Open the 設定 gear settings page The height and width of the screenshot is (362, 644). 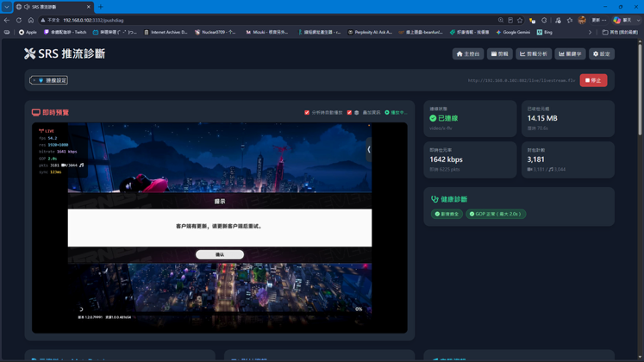tap(601, 53)
